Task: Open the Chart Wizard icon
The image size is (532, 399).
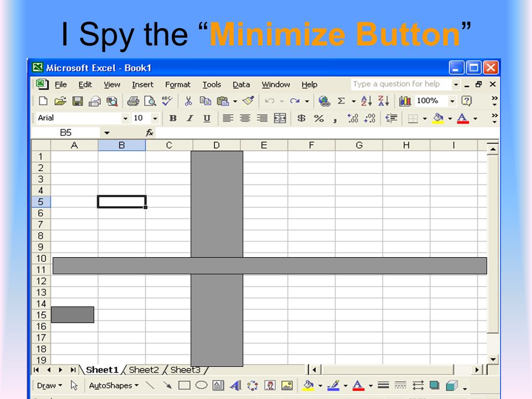Action: tap(405, 101)
